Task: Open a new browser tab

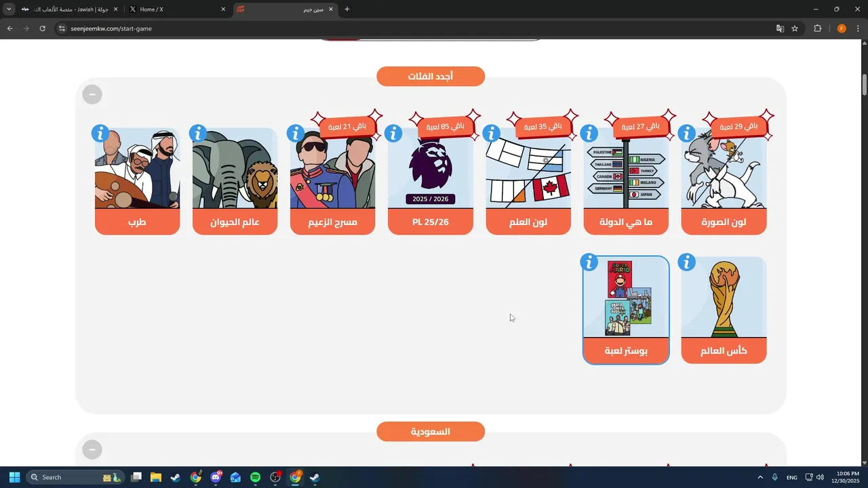Action: (x=347, y=9)
